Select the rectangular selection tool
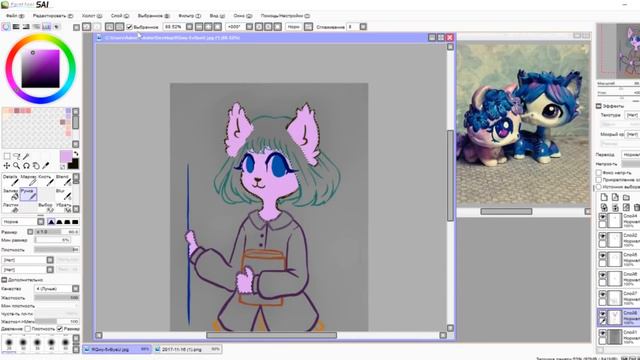 tap(7, 156)
